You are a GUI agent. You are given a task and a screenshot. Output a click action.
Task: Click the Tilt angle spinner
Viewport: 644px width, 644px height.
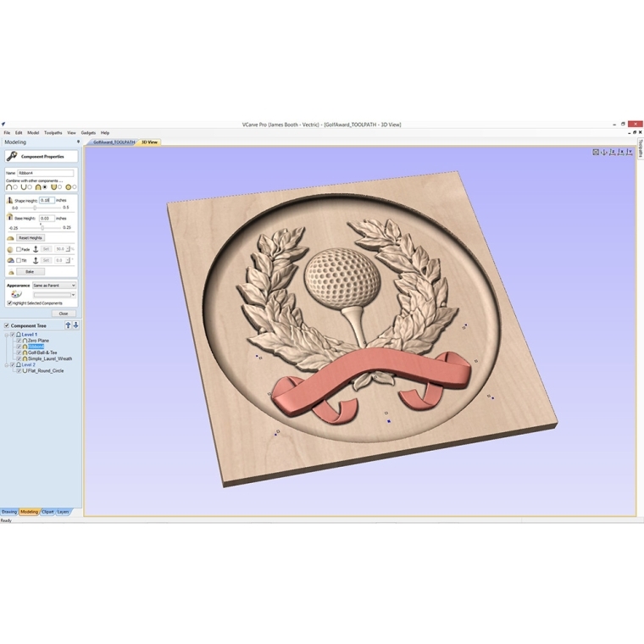pyautogui.click(x=69, y=260)
